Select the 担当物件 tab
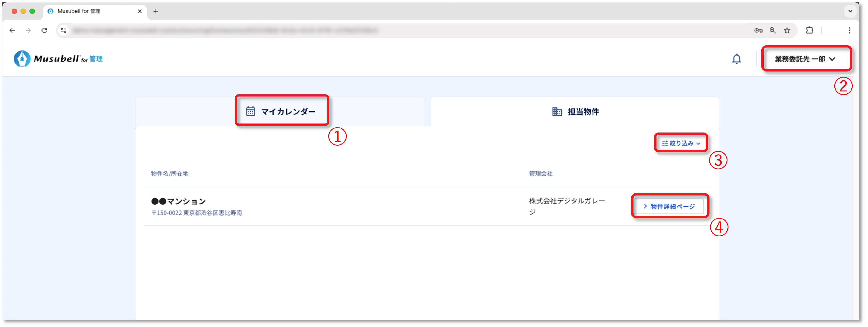 point(575,112)
